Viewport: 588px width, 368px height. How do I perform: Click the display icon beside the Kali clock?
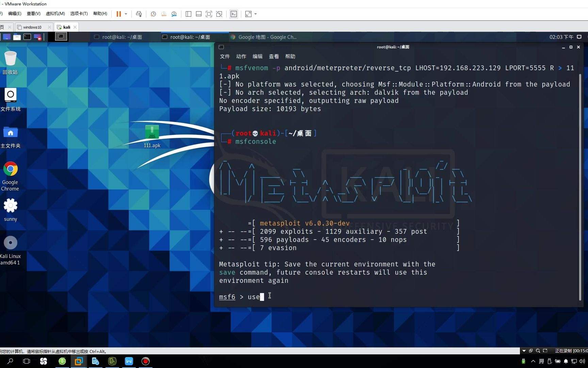pyautogui.click(x=579, y=37)
